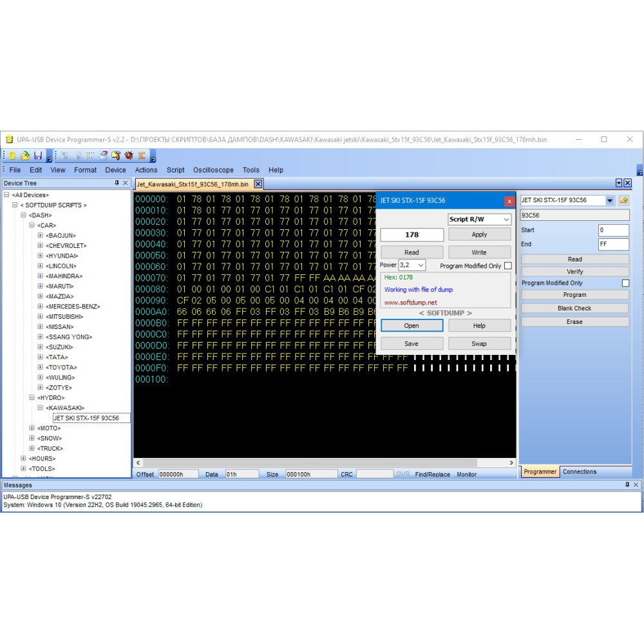Click Blank Check in Programmer panel
Screen dimensions: 644x644
[574, 308]
